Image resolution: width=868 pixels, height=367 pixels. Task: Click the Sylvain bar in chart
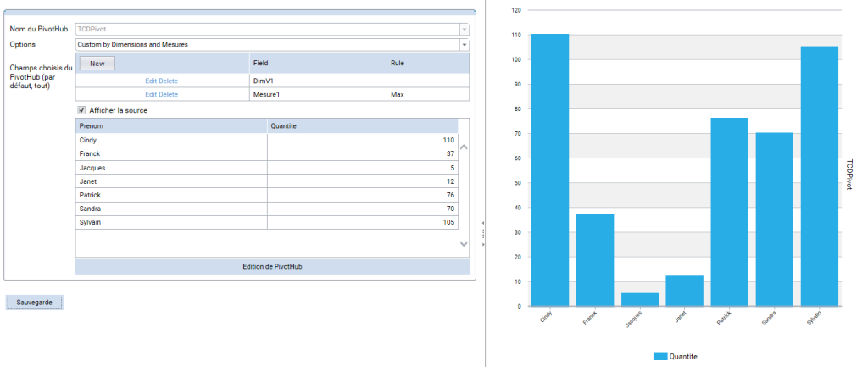pos(820,176)
